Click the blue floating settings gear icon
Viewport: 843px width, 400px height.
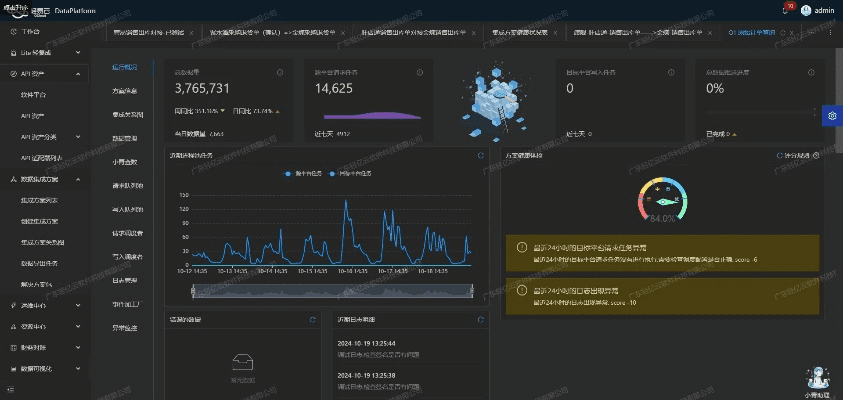click(x=831, y=116)
